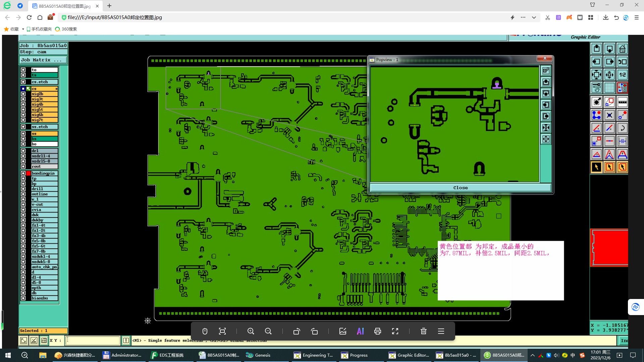Open the viewer toolbar more menu icon

pyautogui.click(x=441, y=331)
